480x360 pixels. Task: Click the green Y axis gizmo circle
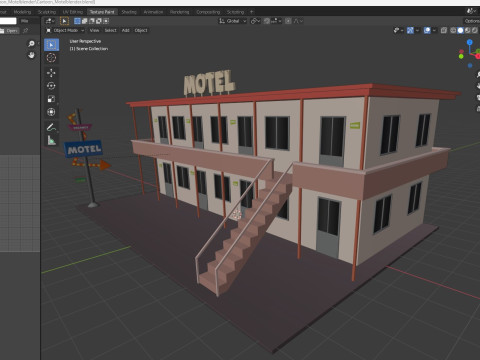461,56
